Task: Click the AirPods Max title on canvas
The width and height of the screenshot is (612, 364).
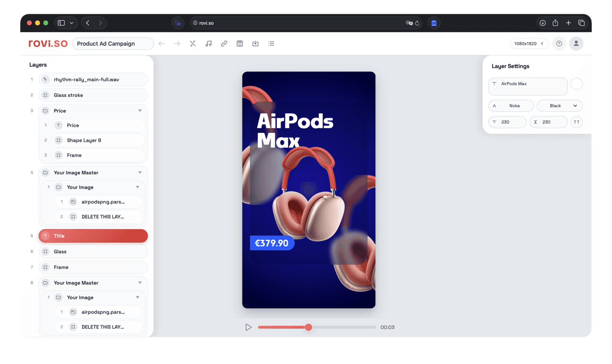Action: 295,130
